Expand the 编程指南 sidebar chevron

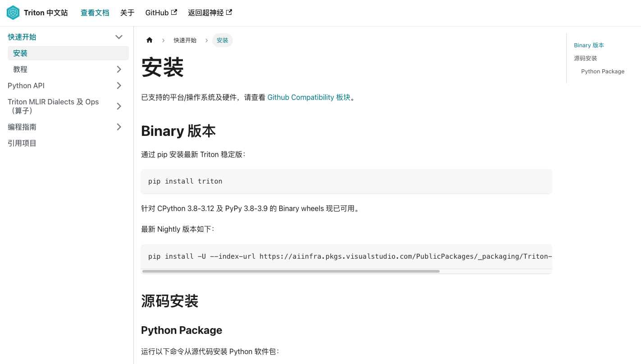[x=119, y=127]
